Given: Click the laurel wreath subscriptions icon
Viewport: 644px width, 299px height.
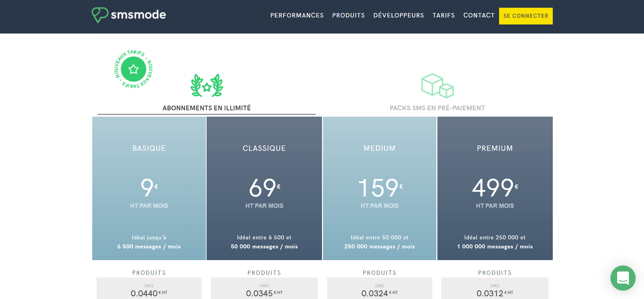Looking at the screenshot, I should 207,85.
